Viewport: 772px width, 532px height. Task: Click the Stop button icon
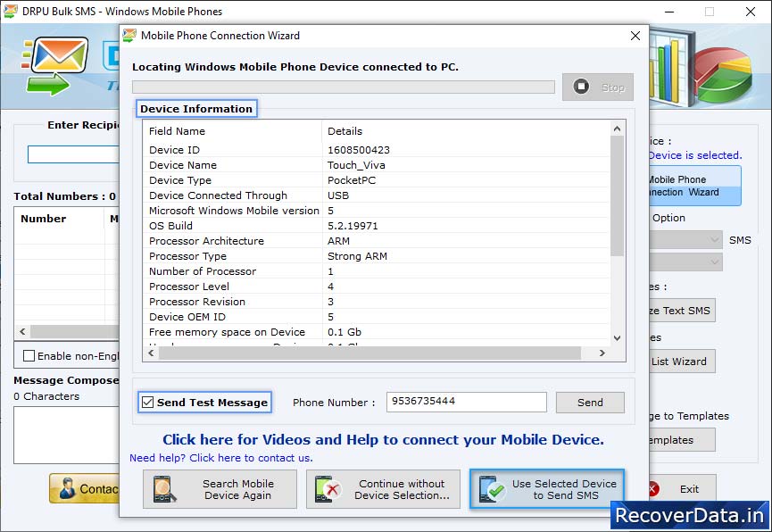coord(581,87)
